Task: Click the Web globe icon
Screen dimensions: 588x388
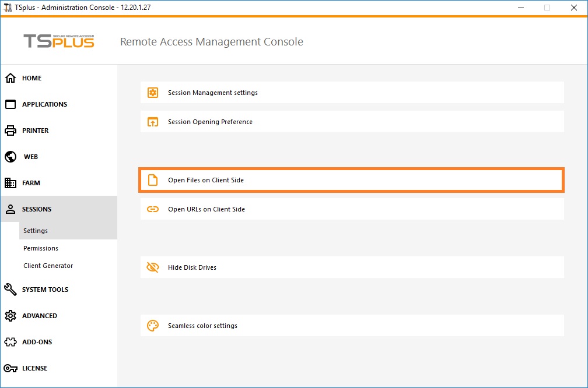Action: click(10, 157)
